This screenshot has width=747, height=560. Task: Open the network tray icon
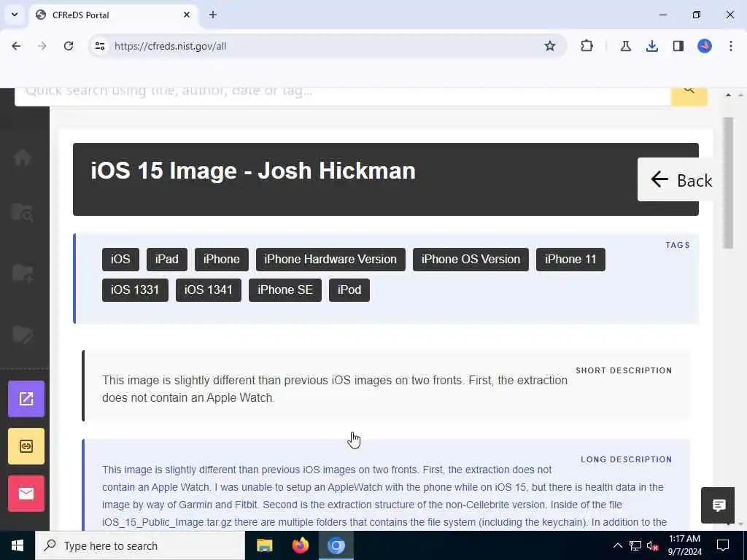[635, 545]
